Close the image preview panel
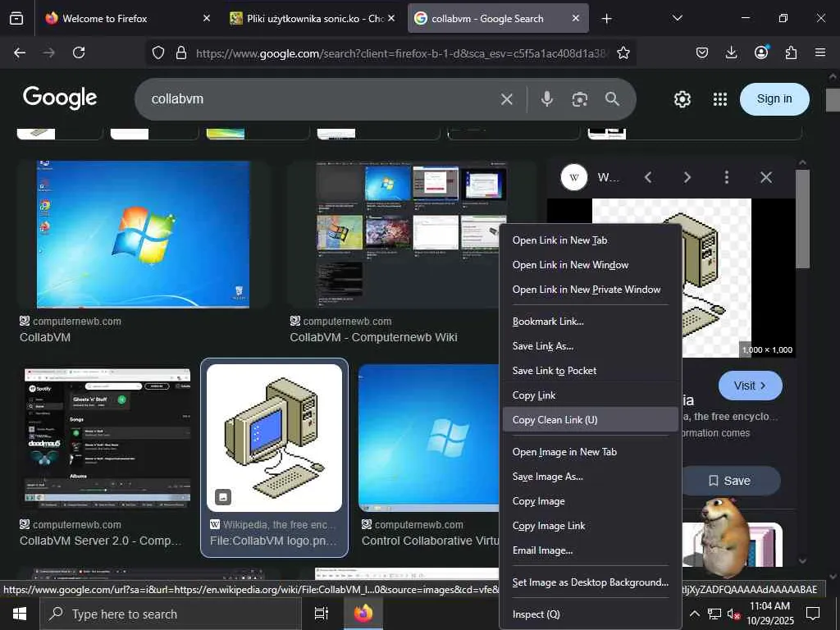The height and width of the screenshot is (630, 840). click(x=766, y=177)
